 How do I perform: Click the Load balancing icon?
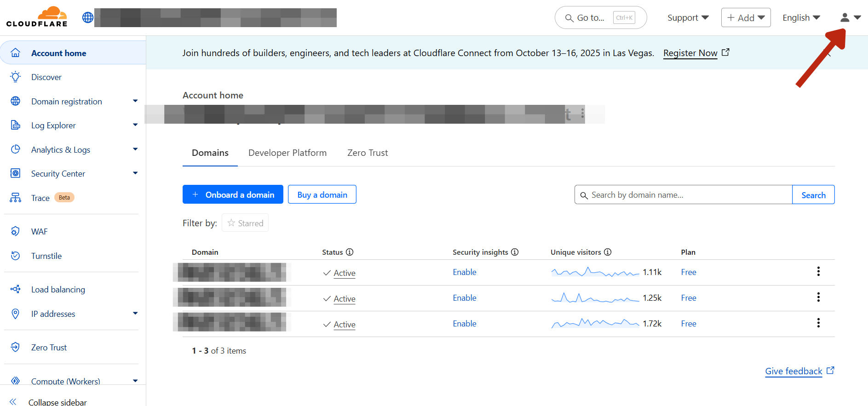tap(16, 289)
